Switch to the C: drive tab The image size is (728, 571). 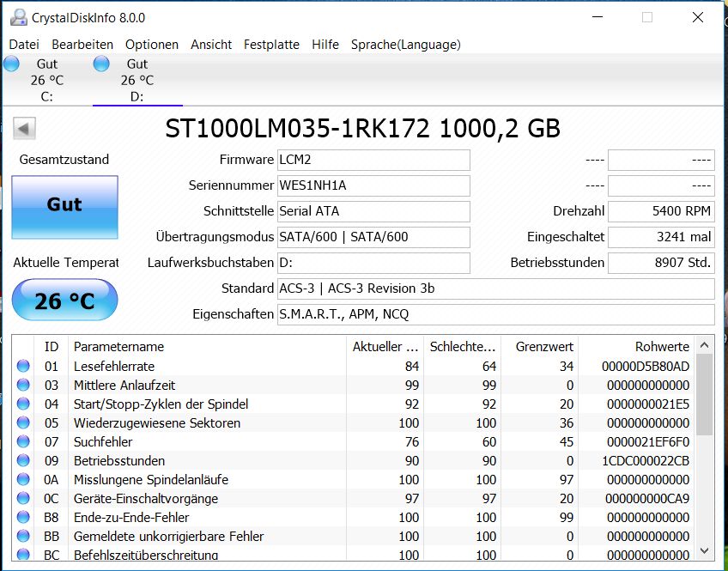(x=45, y=79)
